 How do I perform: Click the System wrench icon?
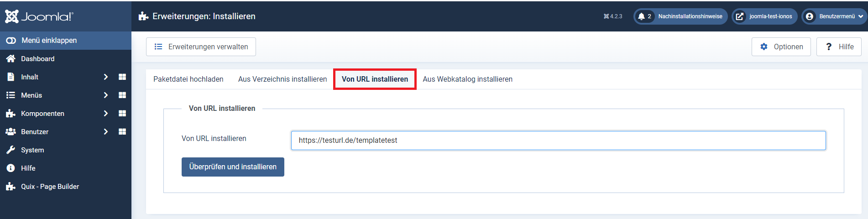tap(10, 150)
